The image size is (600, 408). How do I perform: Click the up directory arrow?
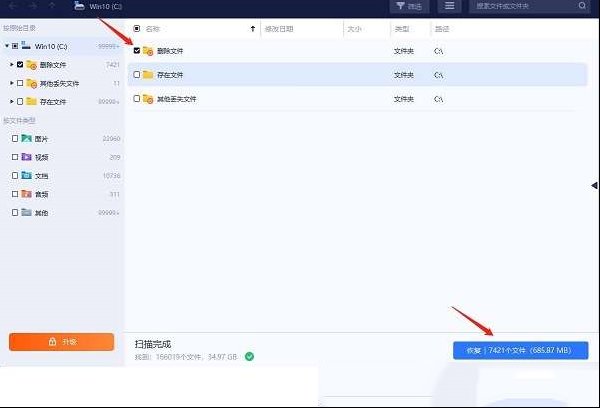51,6
